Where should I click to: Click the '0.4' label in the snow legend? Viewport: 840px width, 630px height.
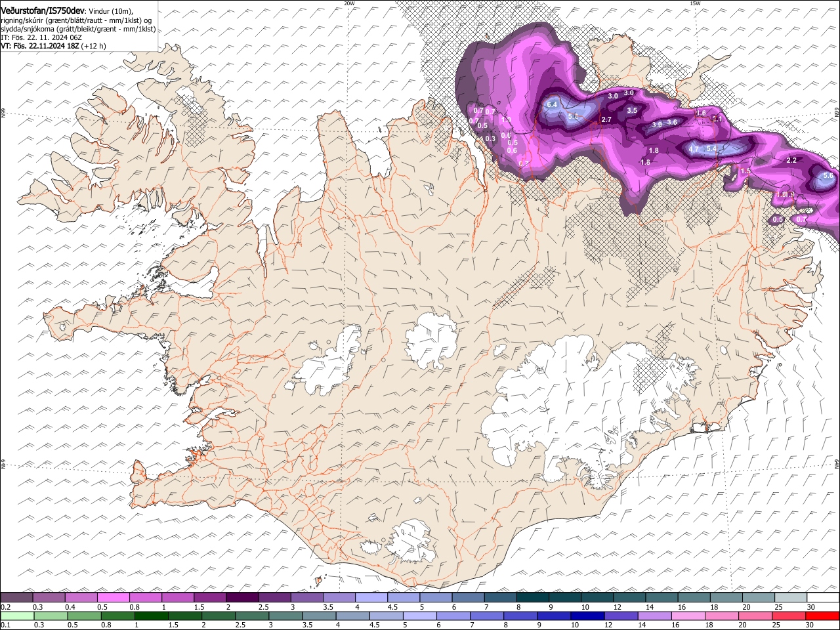click(70, 607)
